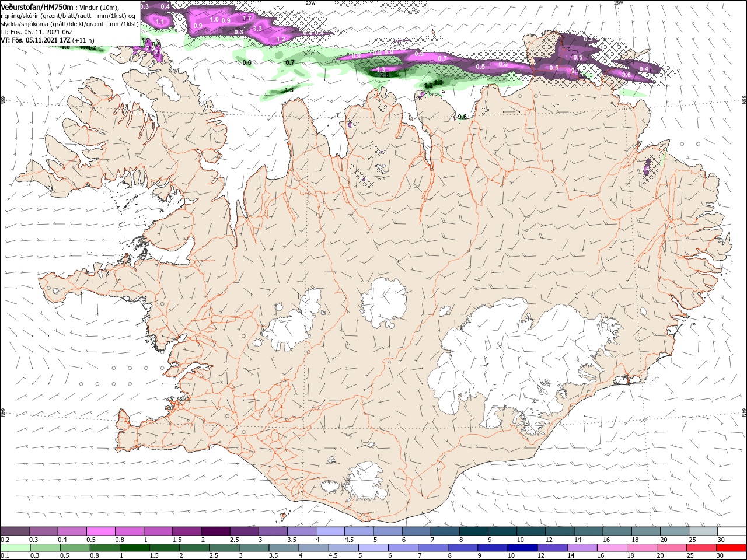Pick the bottom legend swatch between 0.1 and 0.3
747x560 pixels.
coord(15,548)
